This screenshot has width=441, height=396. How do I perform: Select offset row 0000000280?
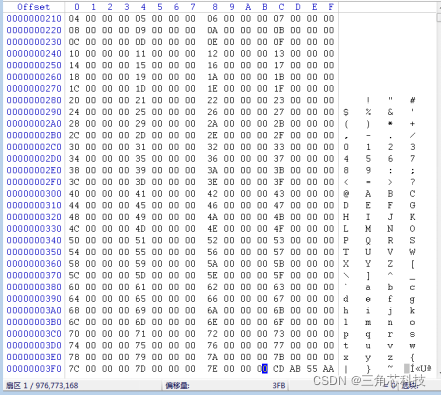coord(34,100)
